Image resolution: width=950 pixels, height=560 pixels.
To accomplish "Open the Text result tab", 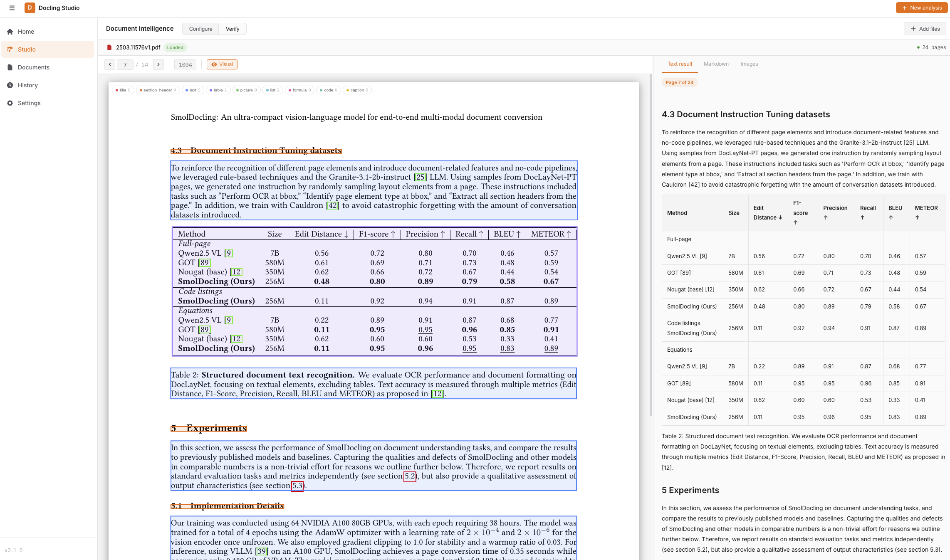I will [x=680, y=64].
